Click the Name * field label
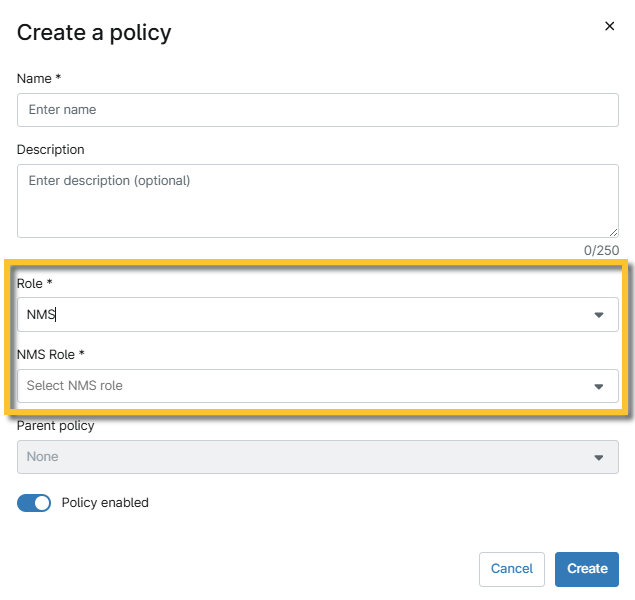Image resolution: width=635 pixels, height=600 pixels. click(x=39, y=78)
